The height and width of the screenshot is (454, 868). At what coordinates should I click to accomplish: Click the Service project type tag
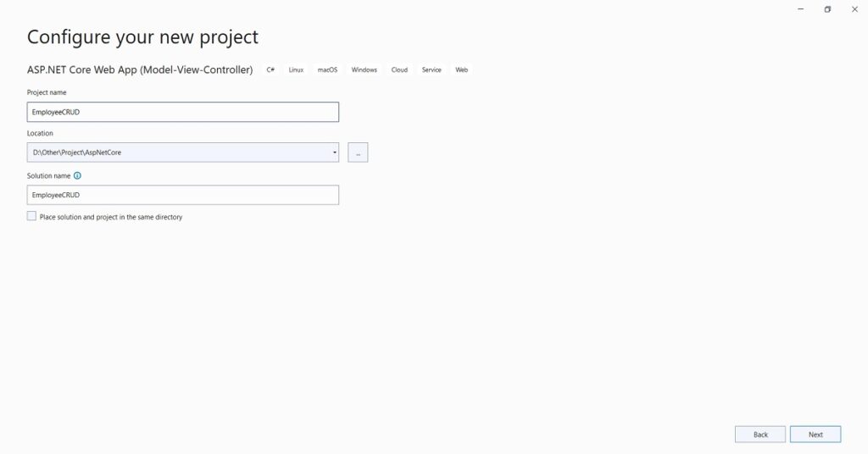431,69
